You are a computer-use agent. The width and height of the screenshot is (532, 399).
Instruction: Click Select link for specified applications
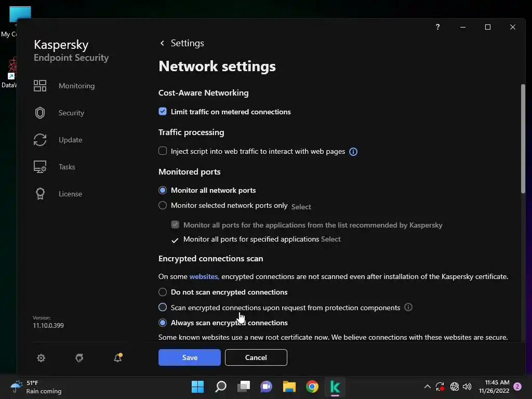click(330, 239)
